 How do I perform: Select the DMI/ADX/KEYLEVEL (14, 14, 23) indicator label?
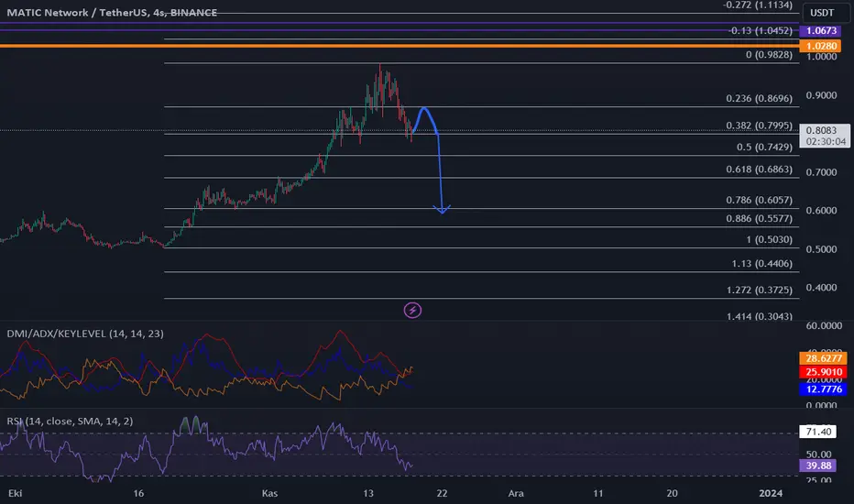click(85, 334)
